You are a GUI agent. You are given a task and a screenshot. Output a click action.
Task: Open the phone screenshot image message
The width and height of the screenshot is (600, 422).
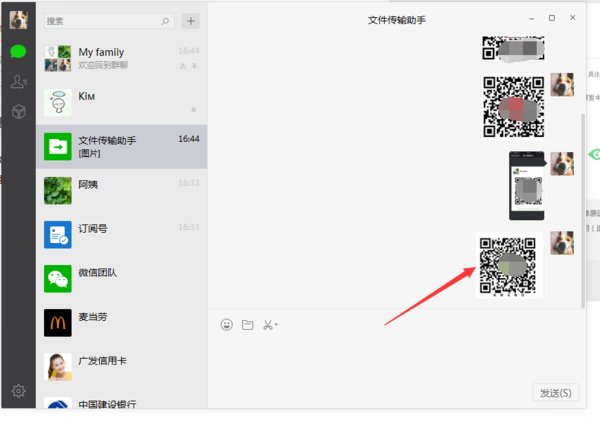(x=527, y=186)
